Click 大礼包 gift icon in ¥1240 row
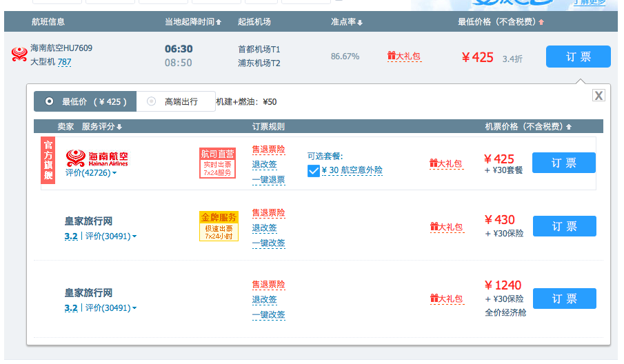The height and width of the screenshot is (364, 624). [447, 299]
